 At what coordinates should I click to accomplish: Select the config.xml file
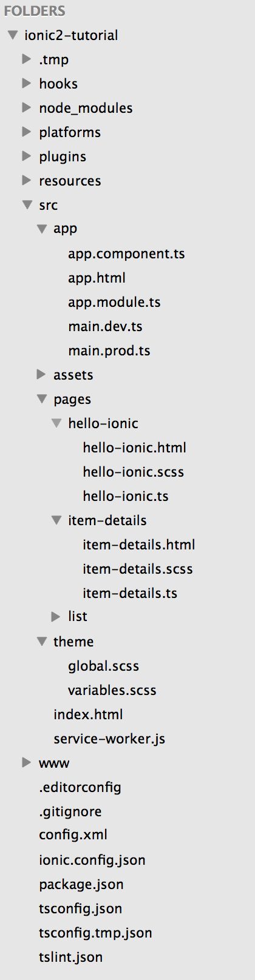pyautogui.click(x=73, y=834)
